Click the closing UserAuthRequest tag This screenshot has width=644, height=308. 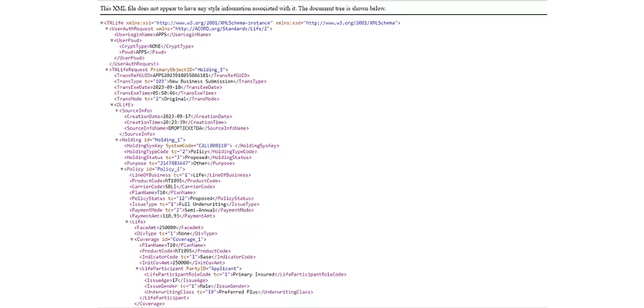(x=134, y=64)
